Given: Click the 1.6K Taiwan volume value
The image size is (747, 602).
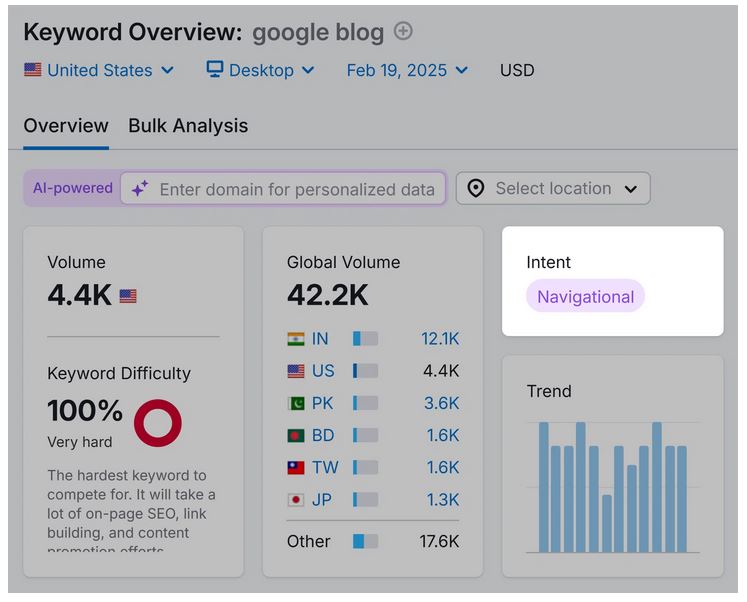Looking at the screenshot, I should point(443,468).
